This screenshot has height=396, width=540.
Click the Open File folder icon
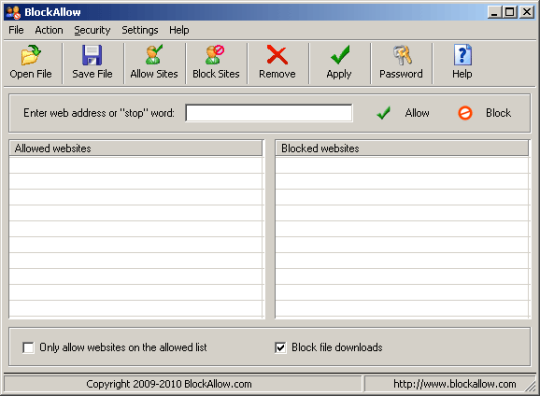[31, 55]
